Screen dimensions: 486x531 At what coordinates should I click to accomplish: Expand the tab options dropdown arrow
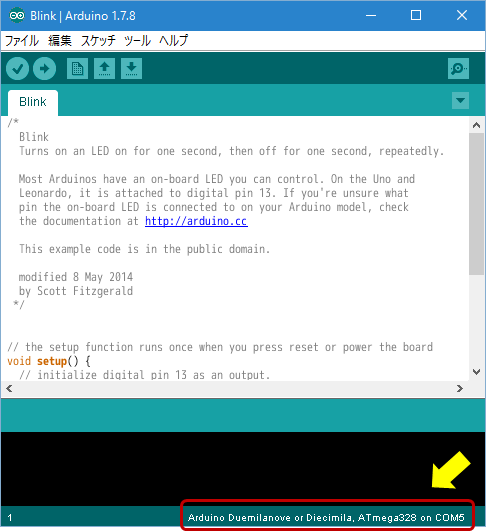[x=460, y=101]
